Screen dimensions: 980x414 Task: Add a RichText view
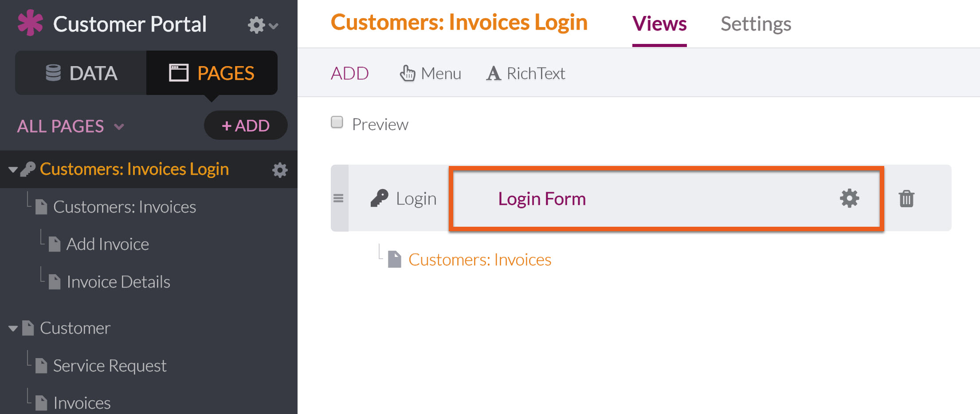click(525, 73)
